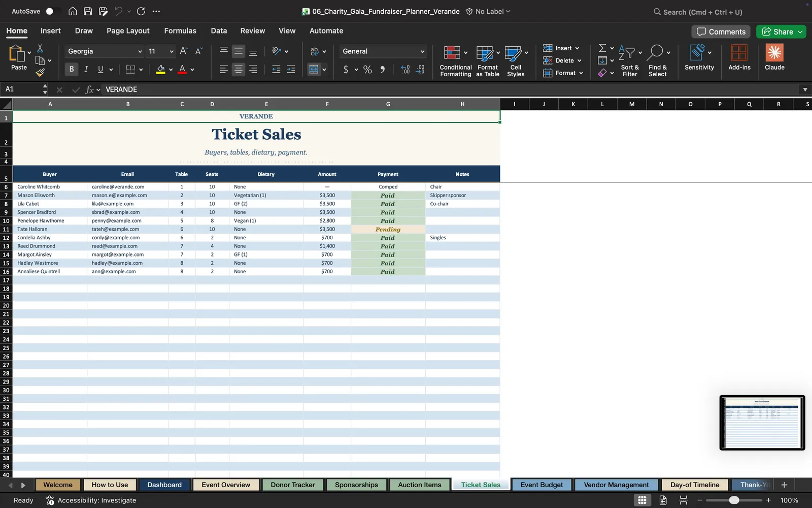This screenshot has width=812, height=508.
Task: Click the Paste clipboard icon
Action: [x=17, y=53]
